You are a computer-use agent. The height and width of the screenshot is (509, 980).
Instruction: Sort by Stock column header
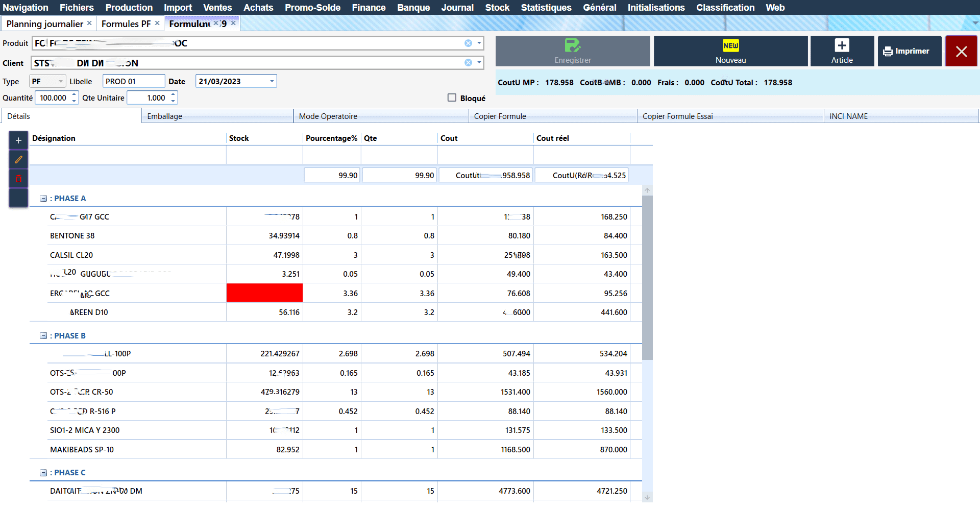264,138
